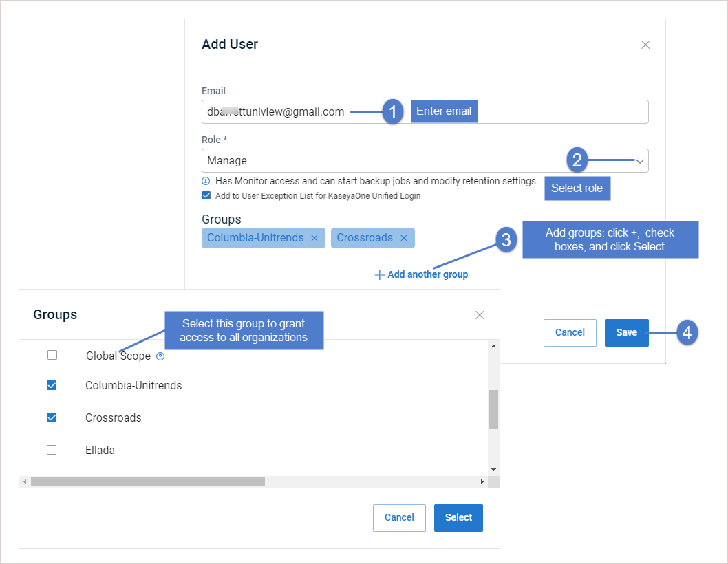
Task: Cancel the Groups dialog
Action: click(399, 518)
